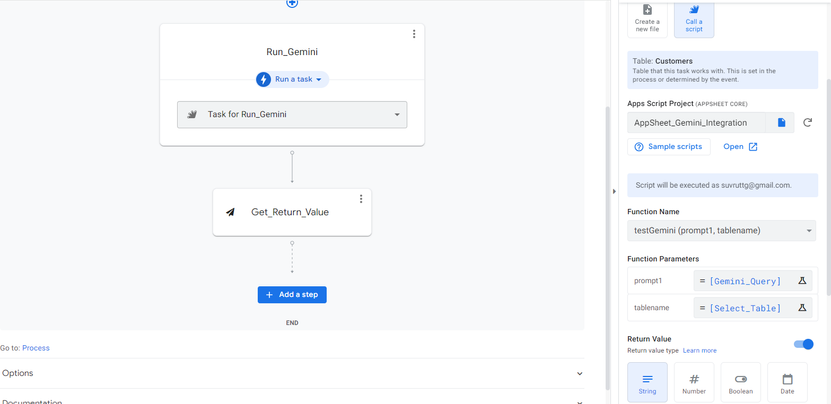
Task: Click the Function Parameters heading
Action: click(x=663, y=259)
